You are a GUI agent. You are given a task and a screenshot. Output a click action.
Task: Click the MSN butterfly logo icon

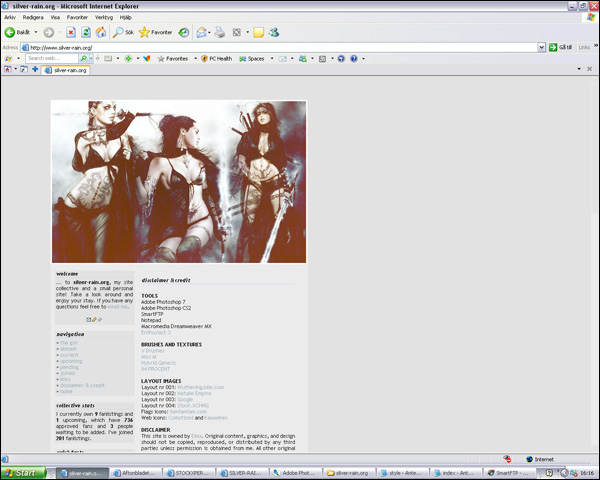pyautogui.click(x=8, y=59)
